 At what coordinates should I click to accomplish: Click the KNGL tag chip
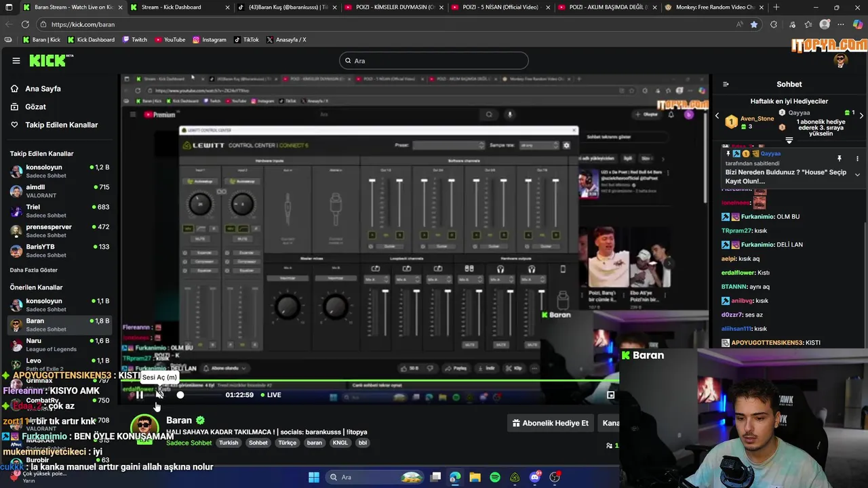click(x=340, y=443)
